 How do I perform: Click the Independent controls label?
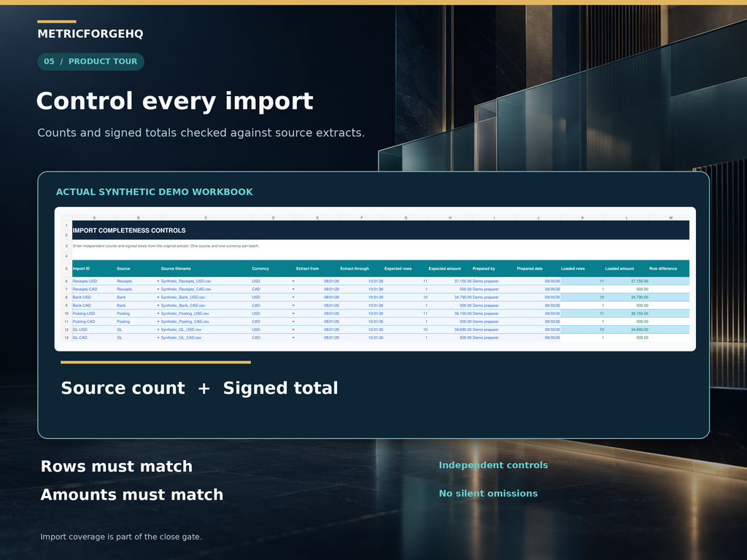493,465
